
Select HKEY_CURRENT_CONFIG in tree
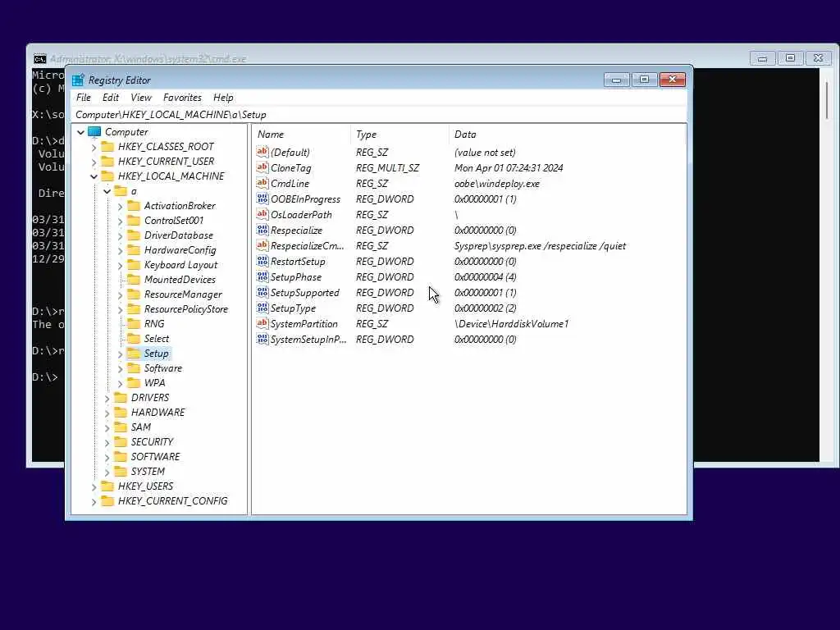click(172, 501)
